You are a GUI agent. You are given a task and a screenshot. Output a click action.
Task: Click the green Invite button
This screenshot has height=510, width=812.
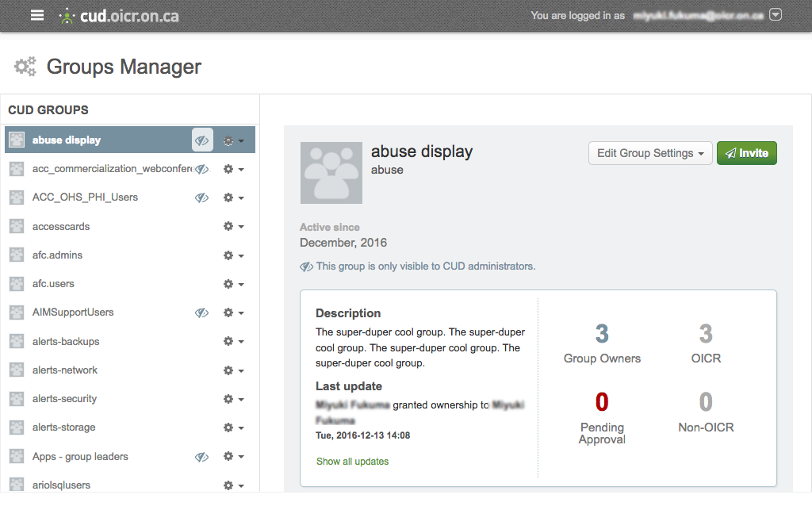[x=746, y=153]
